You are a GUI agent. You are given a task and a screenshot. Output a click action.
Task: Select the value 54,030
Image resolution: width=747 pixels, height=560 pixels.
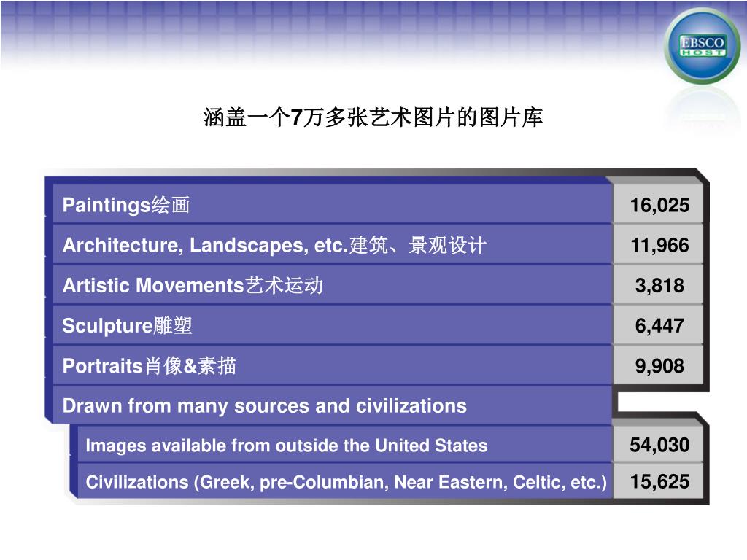tap(659, 445)
